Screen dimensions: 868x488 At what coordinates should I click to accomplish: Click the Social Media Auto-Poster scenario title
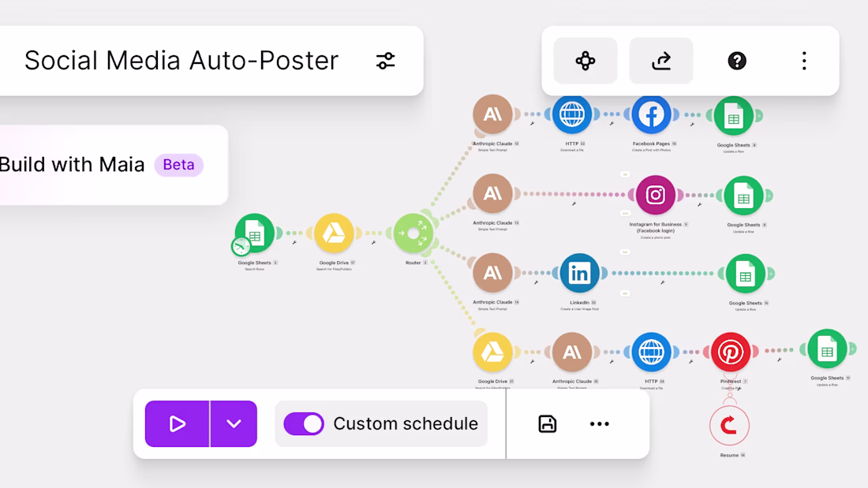pos(181,60)
